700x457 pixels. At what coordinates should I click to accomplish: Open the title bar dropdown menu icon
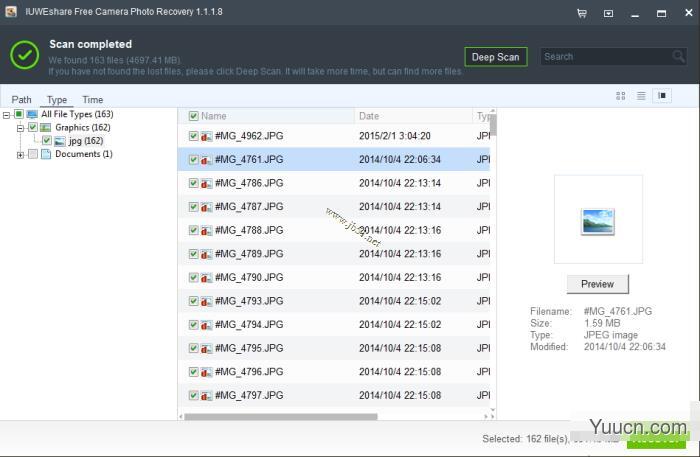pos(609,13)
